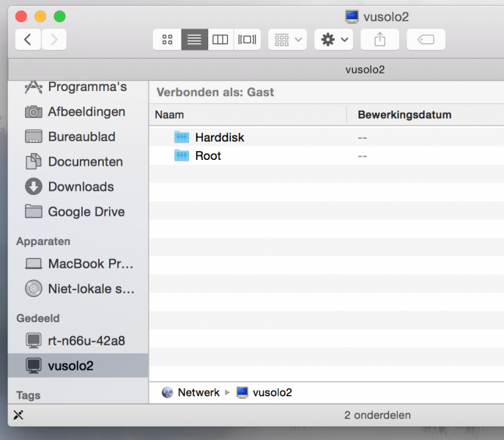Switch to icon view in toolbar
The width and height of the screenshot is (504, 440).
tap(167, 40)
